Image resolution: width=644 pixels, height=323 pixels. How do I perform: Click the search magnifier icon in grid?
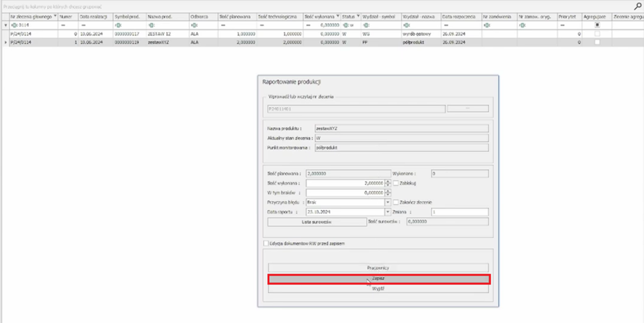point(637,5)
